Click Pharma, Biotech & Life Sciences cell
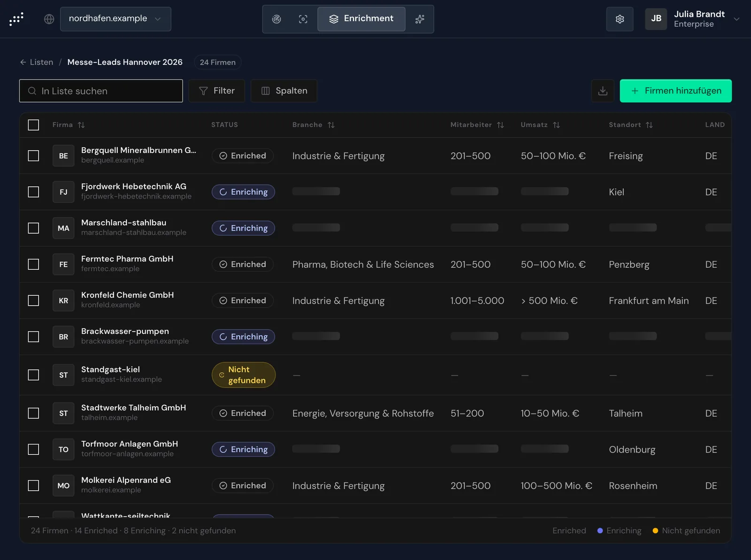 363,264
